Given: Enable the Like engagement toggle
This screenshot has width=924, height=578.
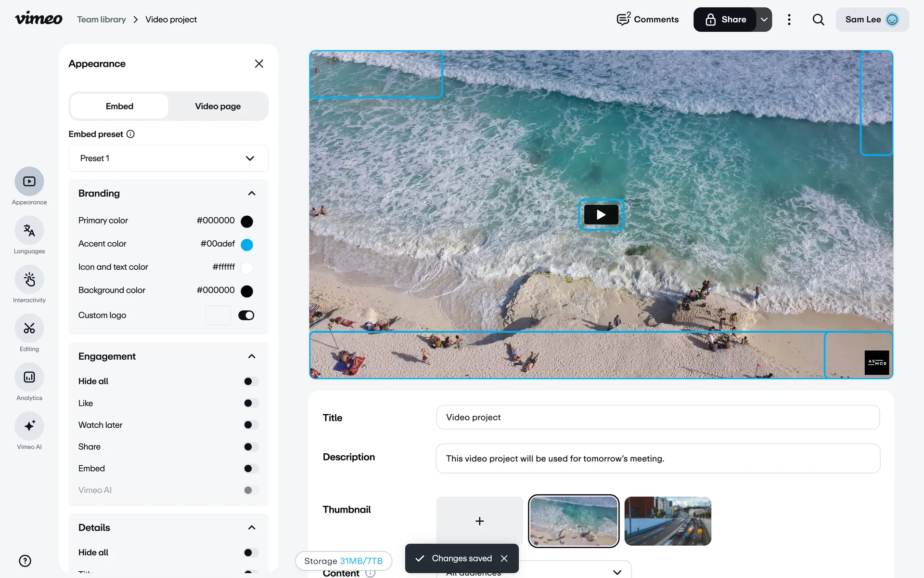Looking at the screenshot, I should 251,403.
